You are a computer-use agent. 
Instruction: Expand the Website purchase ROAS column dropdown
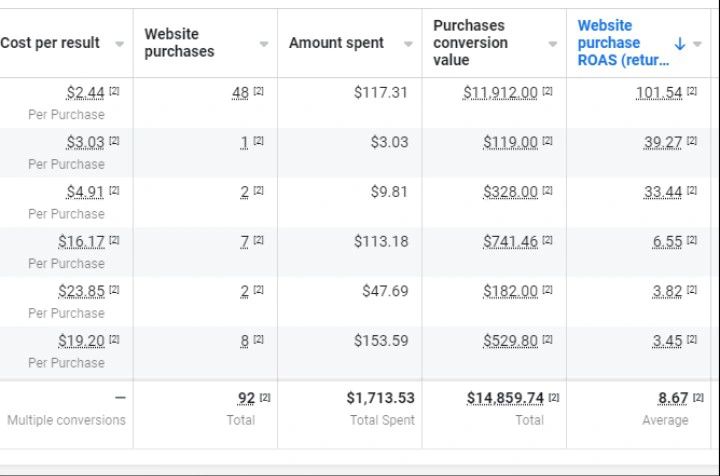pyautogui.click(x=697, y=44)
